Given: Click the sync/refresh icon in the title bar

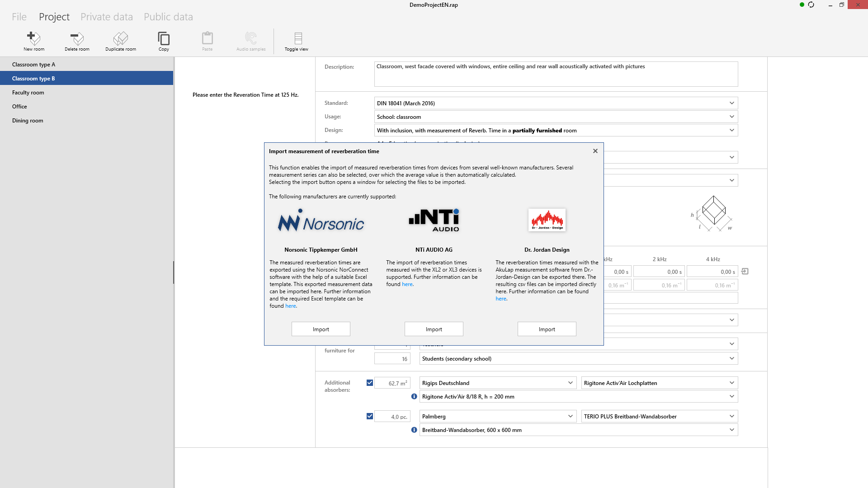Looking at the screenshot, I should click(811, 5).
